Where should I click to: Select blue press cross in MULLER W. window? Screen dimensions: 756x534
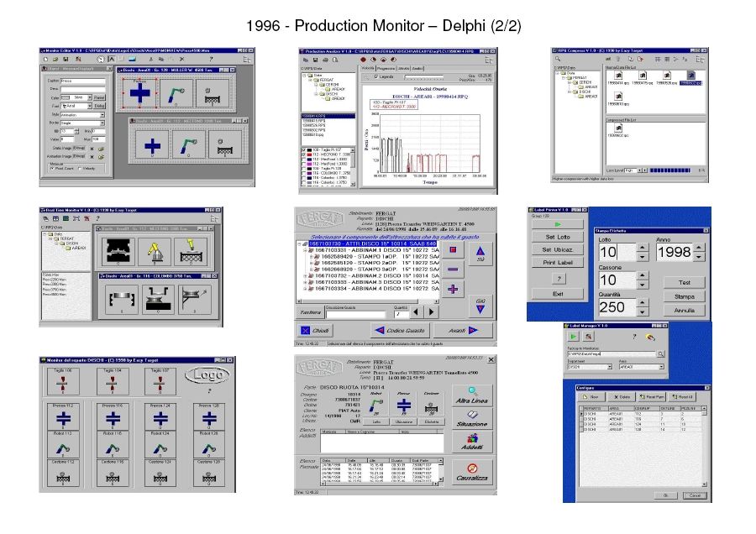pyautogui.click(x=139, y=92)
